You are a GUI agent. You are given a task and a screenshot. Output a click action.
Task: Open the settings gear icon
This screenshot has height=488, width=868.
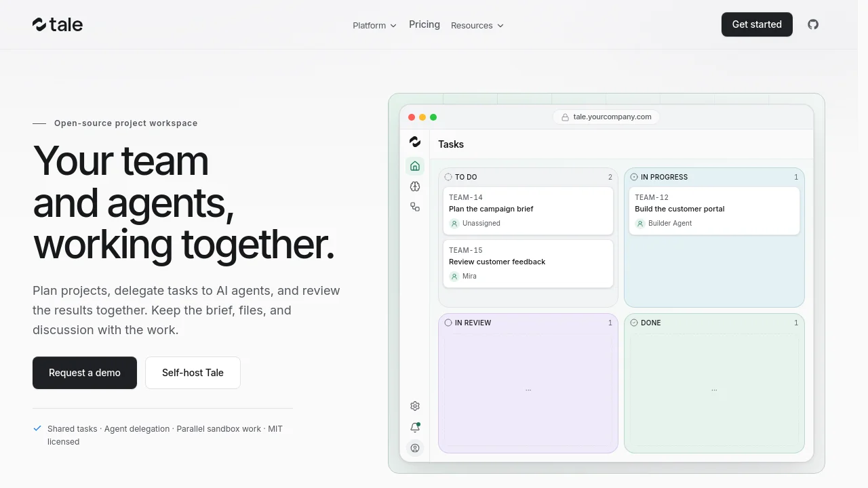pos(415,406)
